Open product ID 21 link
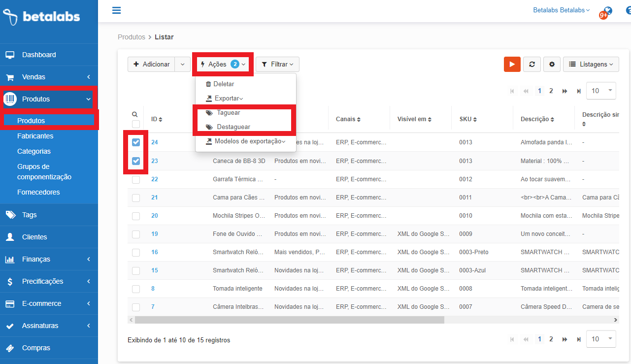631x364 pixels. [x=155, y=198]
